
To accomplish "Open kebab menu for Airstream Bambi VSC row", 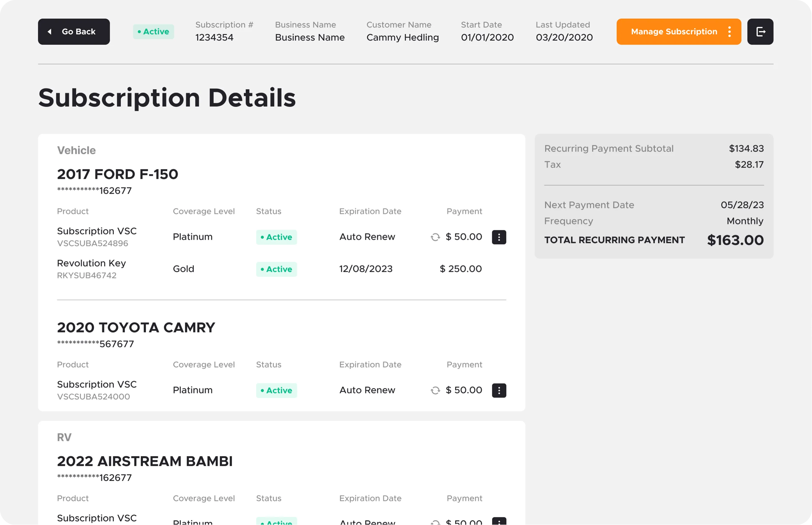I will [x=499, y=521].
